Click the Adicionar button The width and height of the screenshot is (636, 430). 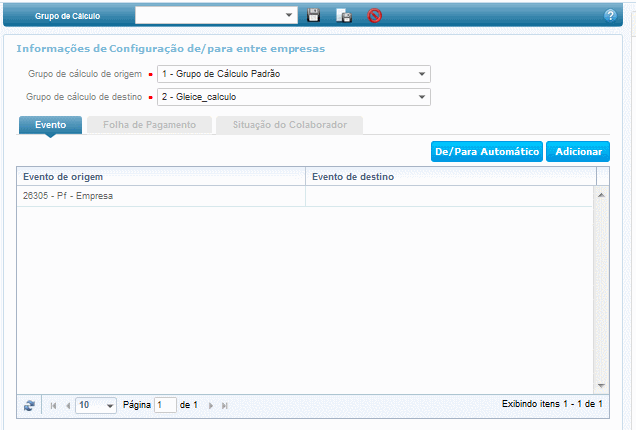578,151
